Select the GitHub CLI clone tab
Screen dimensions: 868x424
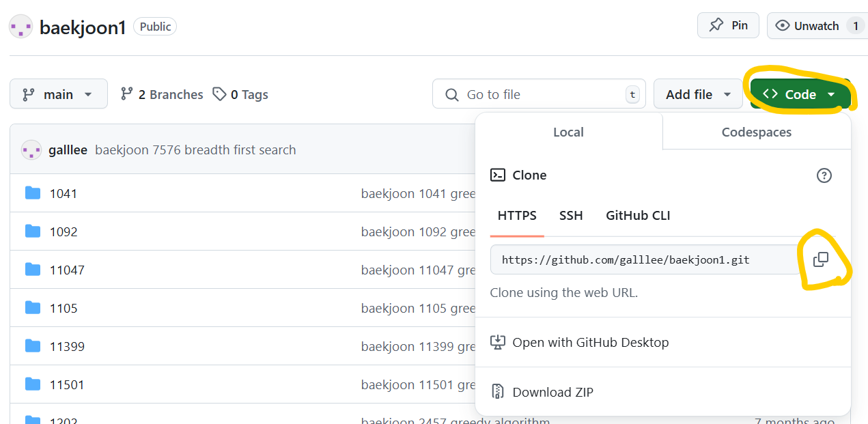[x=638, y=216]
